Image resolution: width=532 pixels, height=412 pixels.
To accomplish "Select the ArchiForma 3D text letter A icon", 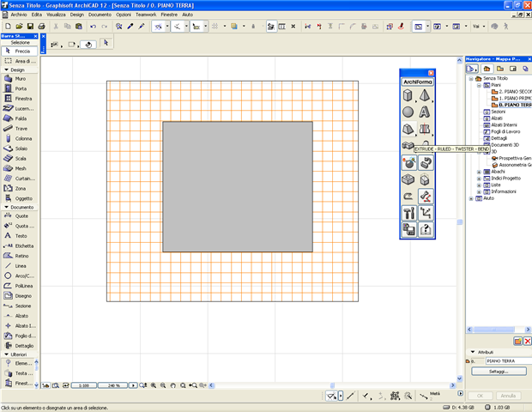I will pos(425,112).
